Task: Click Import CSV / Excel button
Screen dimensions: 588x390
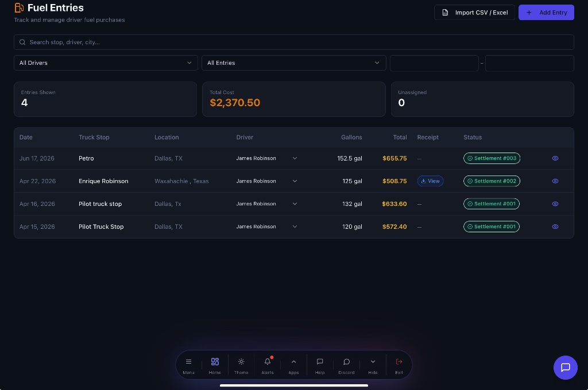Action: click(474, 13)
